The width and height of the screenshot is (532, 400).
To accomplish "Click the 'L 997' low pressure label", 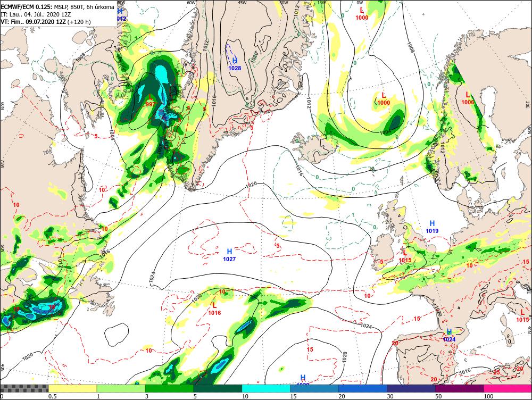I will (150, 101).
